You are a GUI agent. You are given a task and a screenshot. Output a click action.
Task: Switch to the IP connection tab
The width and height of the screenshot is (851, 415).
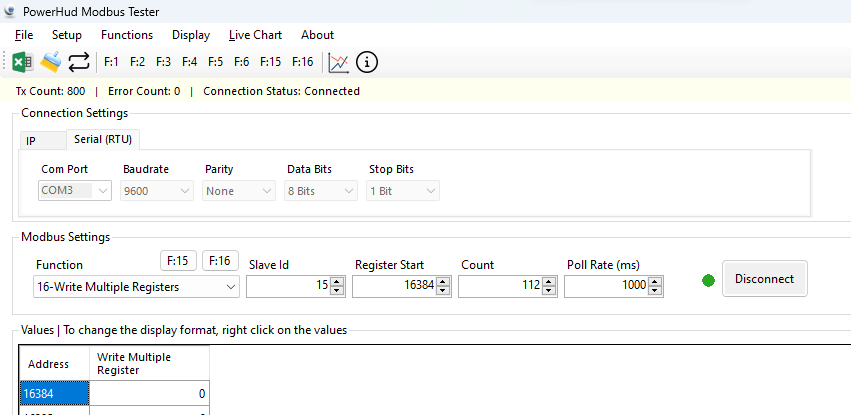pos(31,141)
